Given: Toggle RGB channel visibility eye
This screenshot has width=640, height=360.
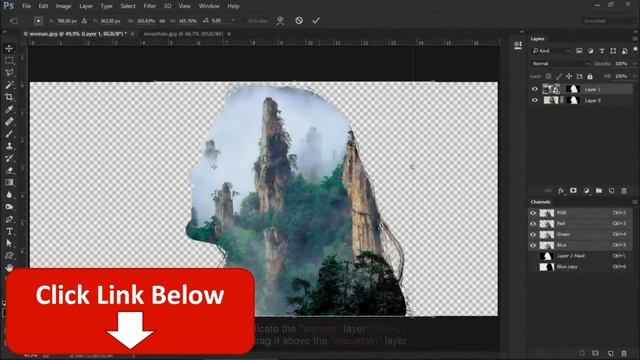Looking at the screenshot, I should coord(533,213).
